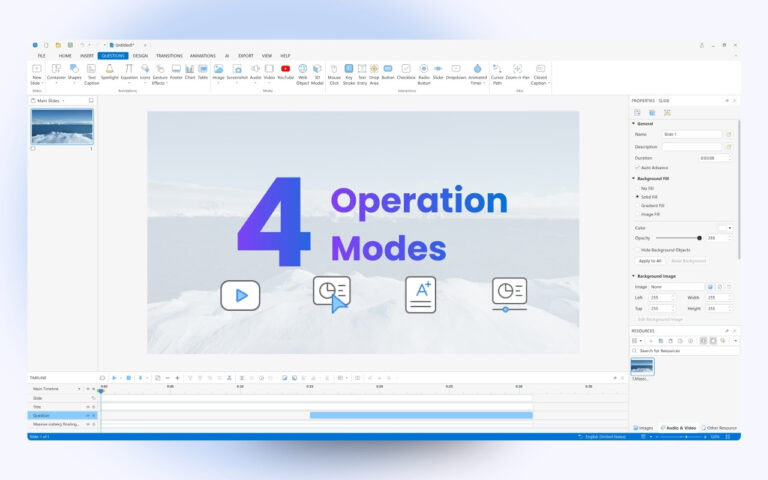Viewport: 768px width, 480px height.
Task: Click the Apply to All button
Action: click(x=649, y=261)
